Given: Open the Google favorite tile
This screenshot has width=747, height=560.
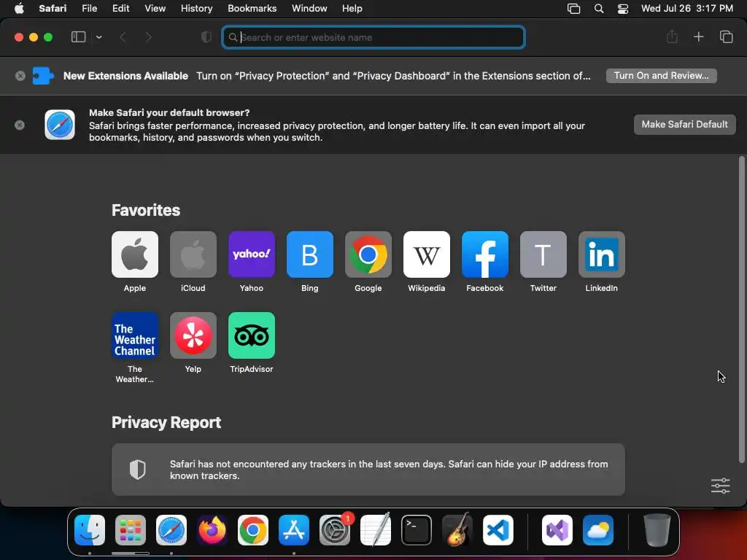Looking at the screenshot, I should (x=368, y=254).
